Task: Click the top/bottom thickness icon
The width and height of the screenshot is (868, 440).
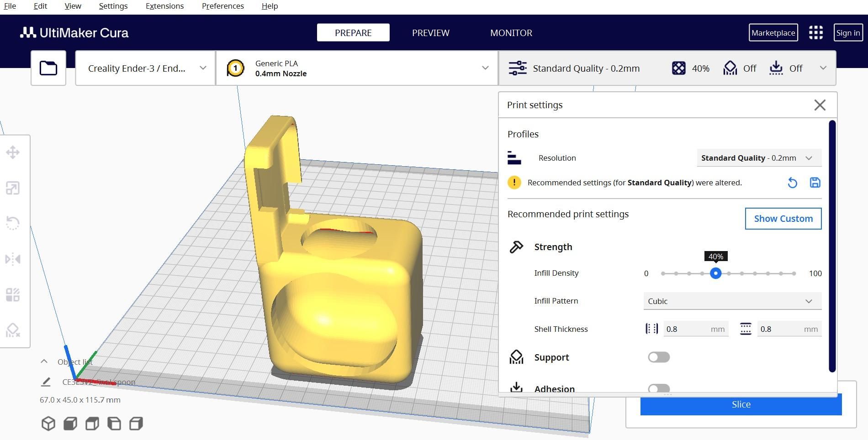Action: pyautogui.click(x=746, y=329)
